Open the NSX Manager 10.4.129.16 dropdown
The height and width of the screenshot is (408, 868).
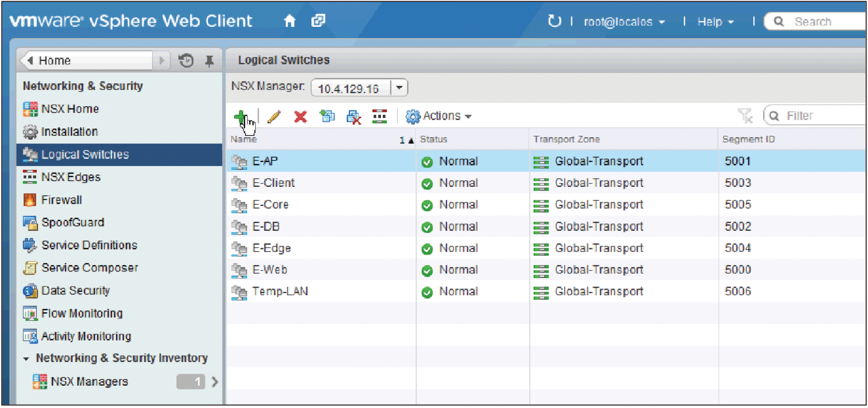(x=359, y=88)
